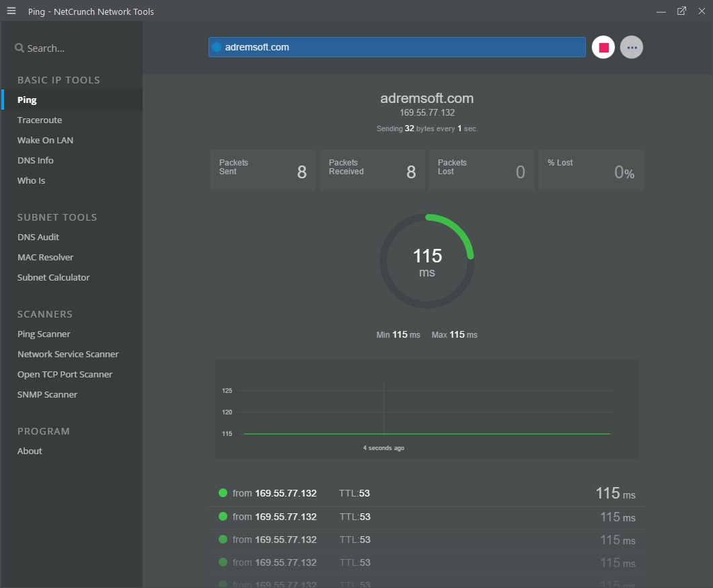Stop the running ping with red square button

[603, 47]
